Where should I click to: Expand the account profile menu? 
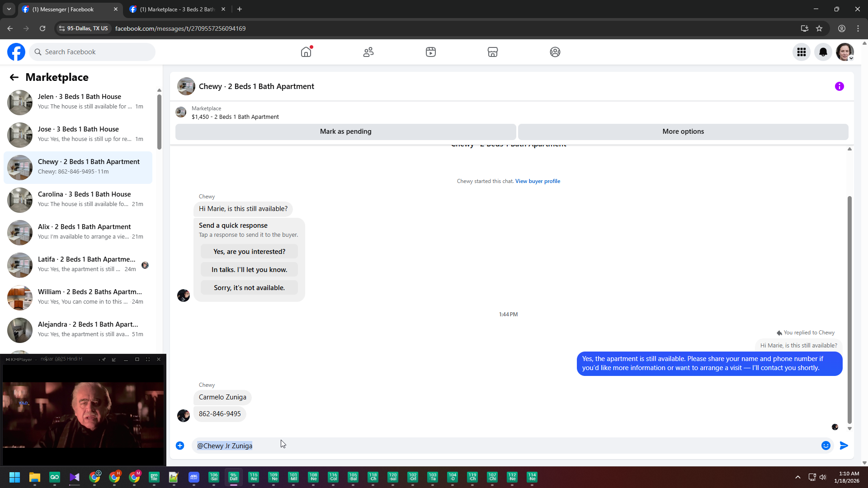click(x=845, y=52)
